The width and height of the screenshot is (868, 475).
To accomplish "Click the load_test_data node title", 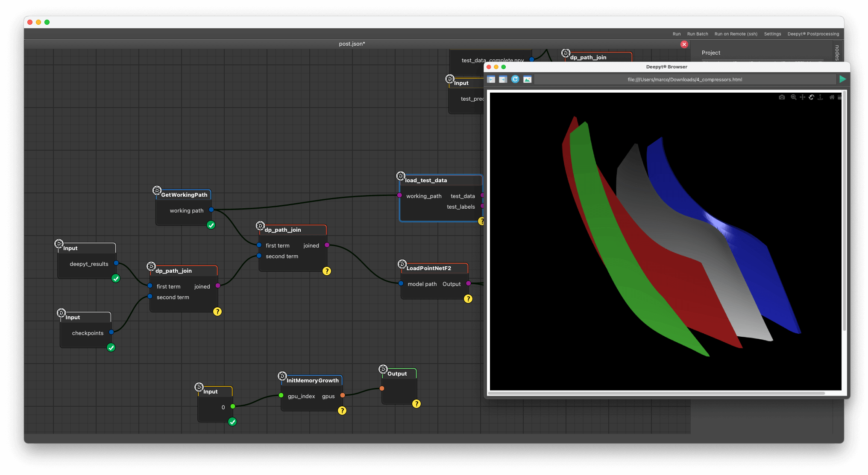I will [426, 181].
